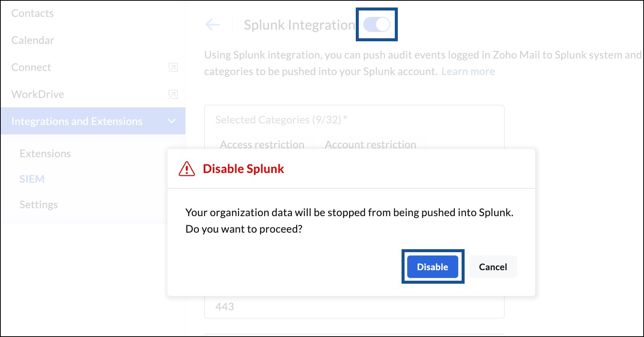
Task: Open the Learn more link
Action: (468, 71)
